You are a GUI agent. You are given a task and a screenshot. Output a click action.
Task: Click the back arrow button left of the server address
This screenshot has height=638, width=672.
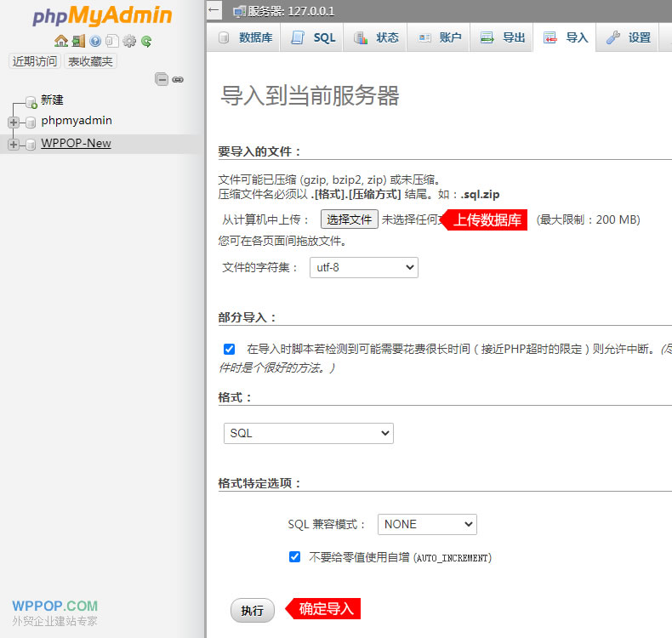tap(214, 11)
